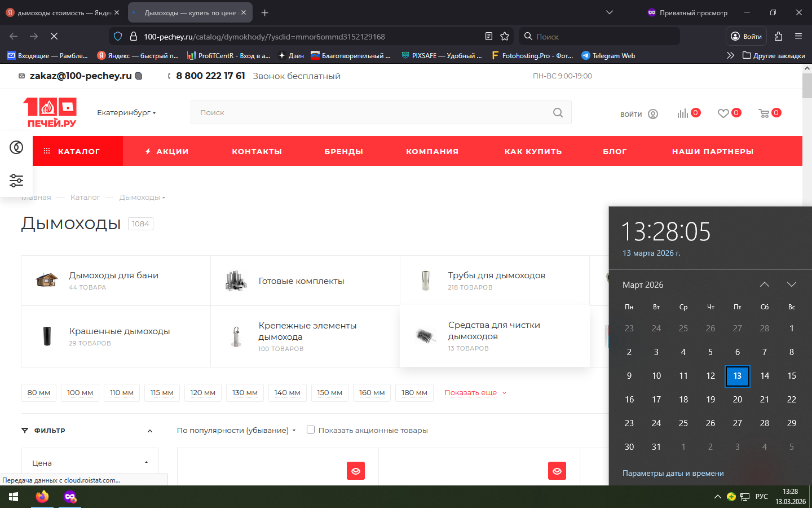The height and width of the screenshot is (508, 812).
Task: Stop page loading with the X button
Action: pos(54,36)
